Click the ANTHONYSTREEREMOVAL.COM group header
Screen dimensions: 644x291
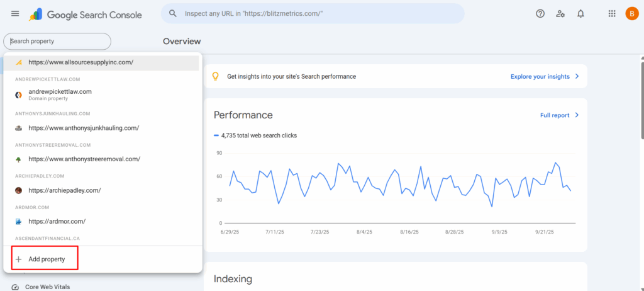53,145
